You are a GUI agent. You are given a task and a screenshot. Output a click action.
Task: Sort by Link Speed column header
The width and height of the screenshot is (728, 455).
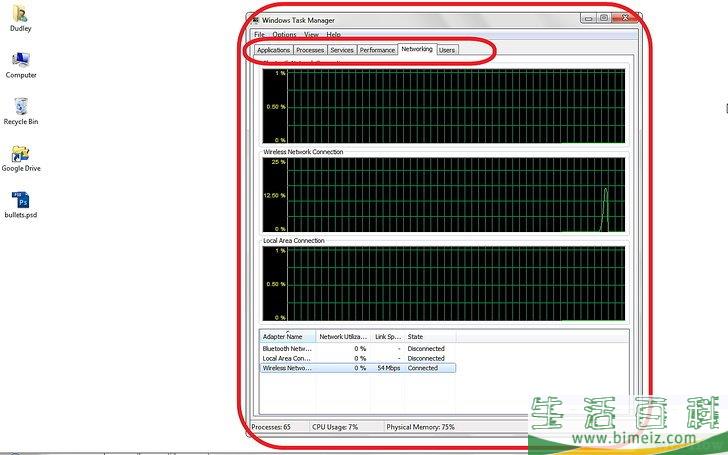(388, 337)
